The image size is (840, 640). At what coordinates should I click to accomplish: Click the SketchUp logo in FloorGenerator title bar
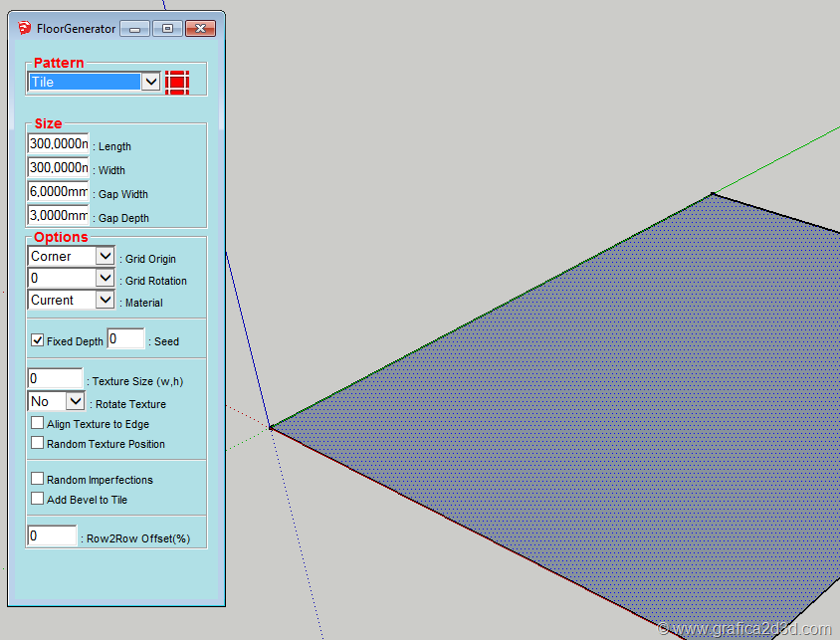tap(24, 28)
